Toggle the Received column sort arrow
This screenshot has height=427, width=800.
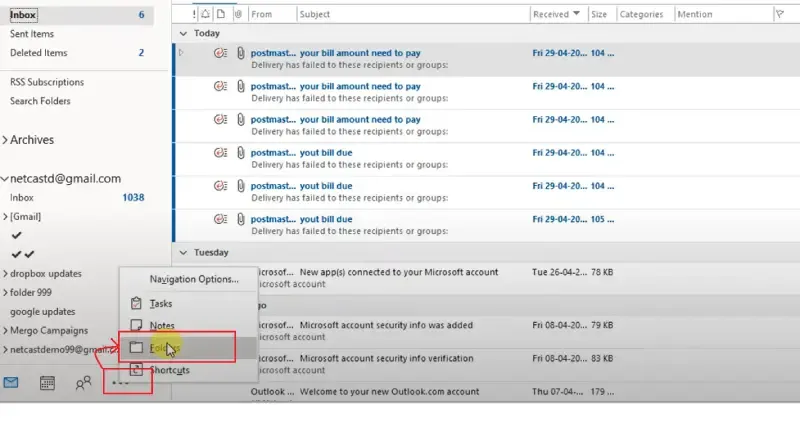pyautogui.click(x=576, y=14)
